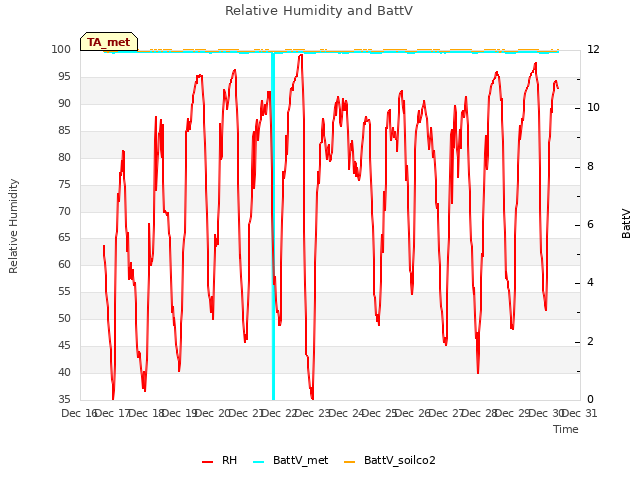Viewport: 640px width, 480px height.
Task: Click the BattV right axis title
Action: 626,224
